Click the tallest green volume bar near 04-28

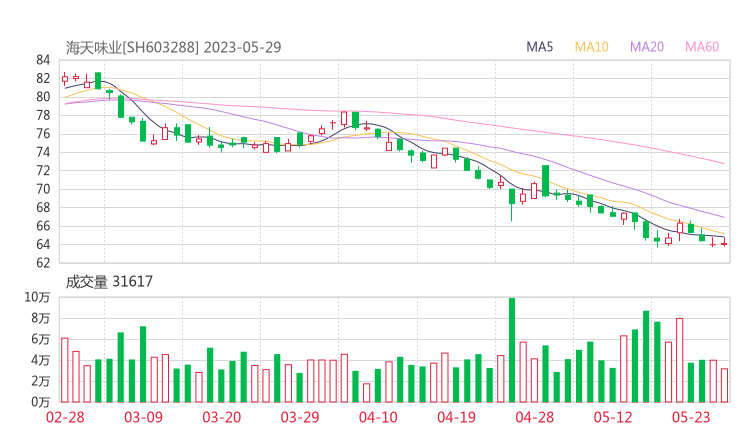512,350
